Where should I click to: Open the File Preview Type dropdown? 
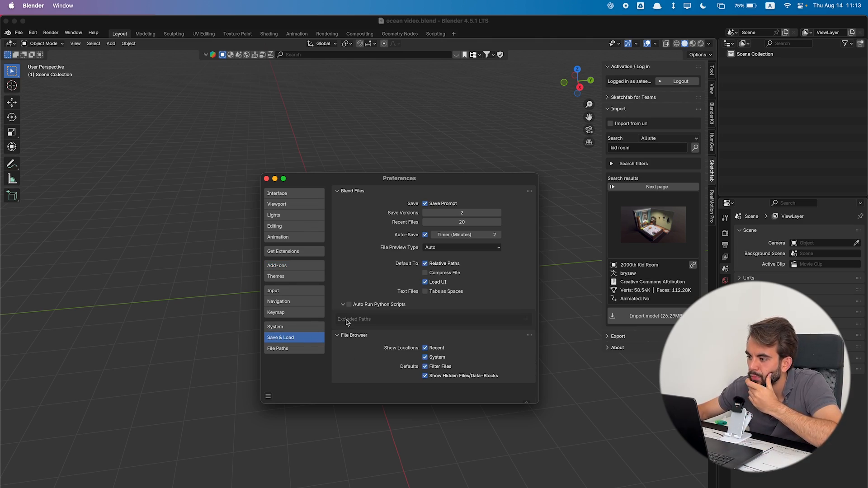pos(462,247)
